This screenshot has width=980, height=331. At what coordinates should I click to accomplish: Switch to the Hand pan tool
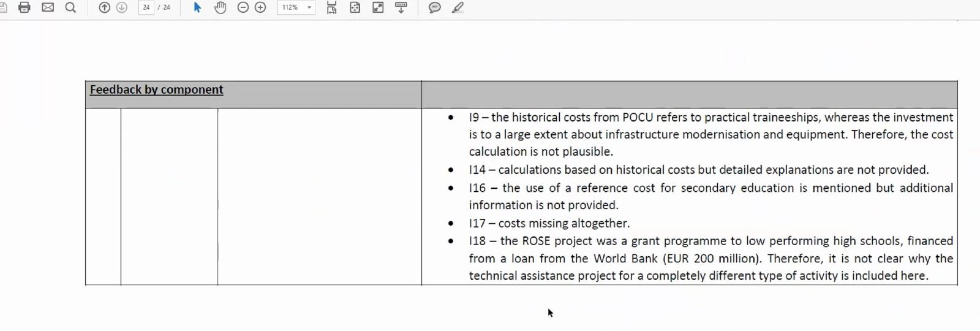coord(221,7)
